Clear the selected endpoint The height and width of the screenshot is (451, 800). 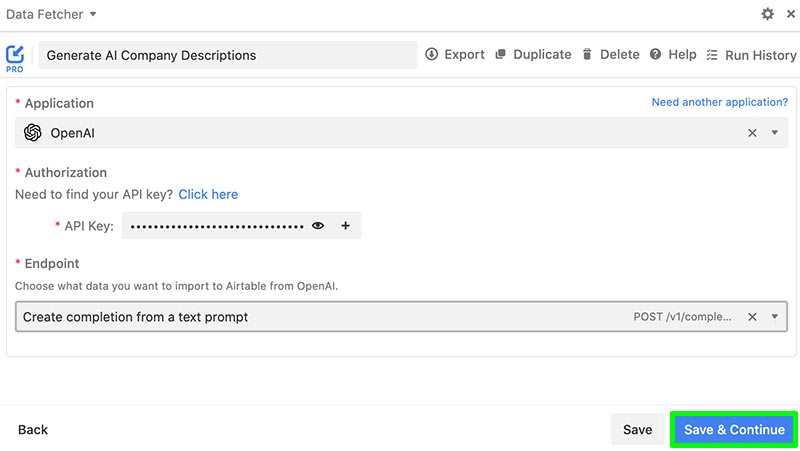pos(752,317)
